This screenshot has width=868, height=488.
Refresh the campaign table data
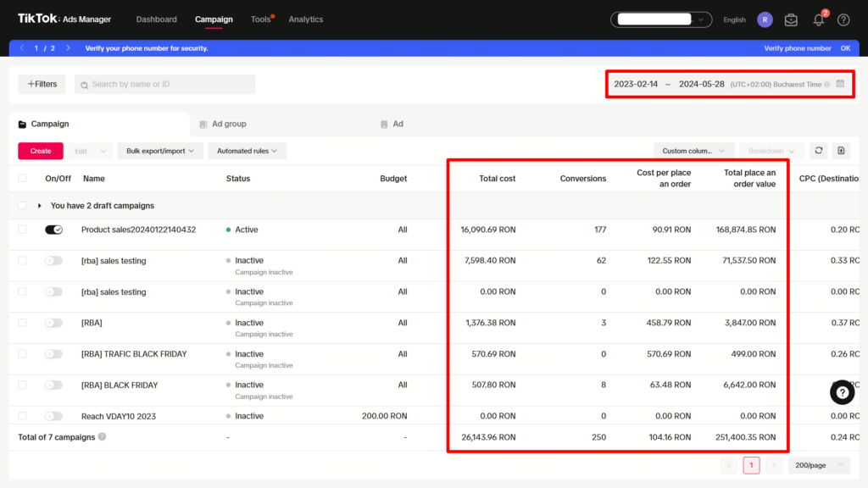[819, 151]
